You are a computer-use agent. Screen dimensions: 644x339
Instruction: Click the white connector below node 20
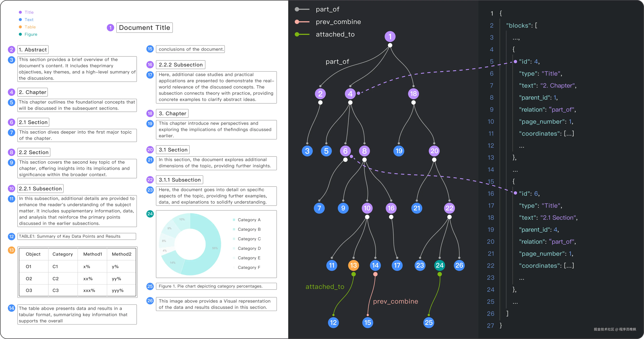coord(434,160)
